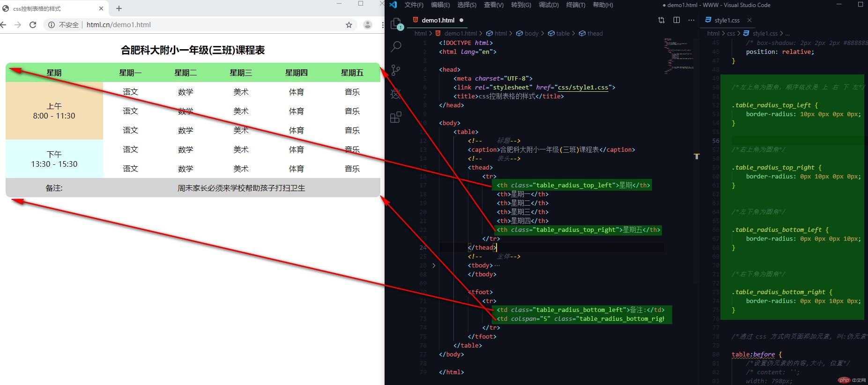This screenshot has width=868, height=385.
Task: Click line 72 td table_radius_bottom_left code
Action: 580,310
